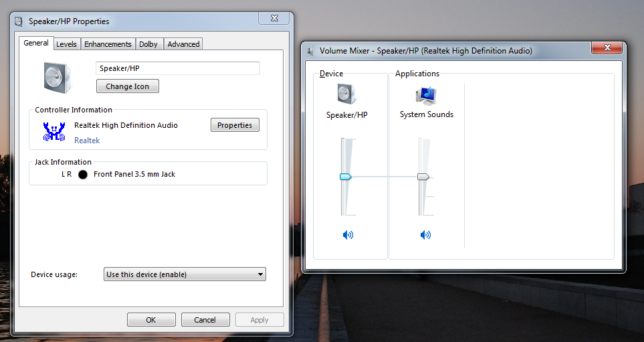Screen dimensions: 644x342
Task: Click the large speaker icon in Properties dialog
Action: [58, 78]
